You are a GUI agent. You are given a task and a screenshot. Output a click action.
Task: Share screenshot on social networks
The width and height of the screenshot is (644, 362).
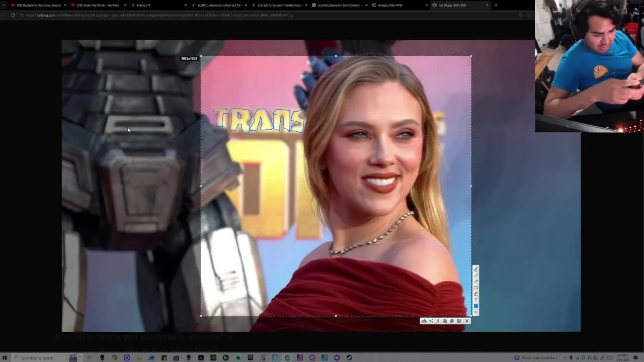click(x=431, y=321)
